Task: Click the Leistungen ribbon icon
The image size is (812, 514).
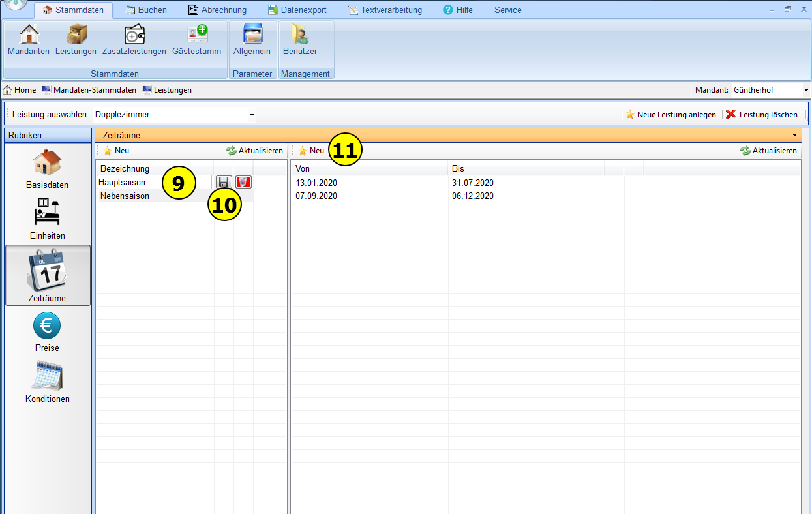Action: coord(76,39)
